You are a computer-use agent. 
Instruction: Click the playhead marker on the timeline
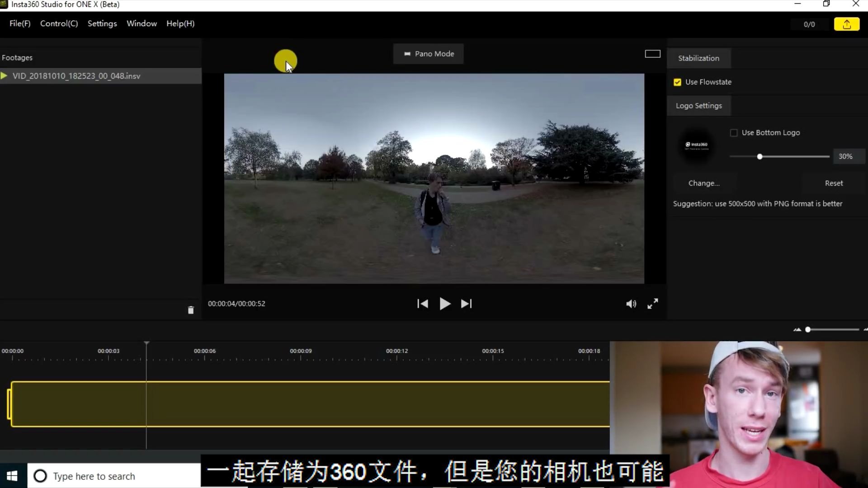point(146,344)
